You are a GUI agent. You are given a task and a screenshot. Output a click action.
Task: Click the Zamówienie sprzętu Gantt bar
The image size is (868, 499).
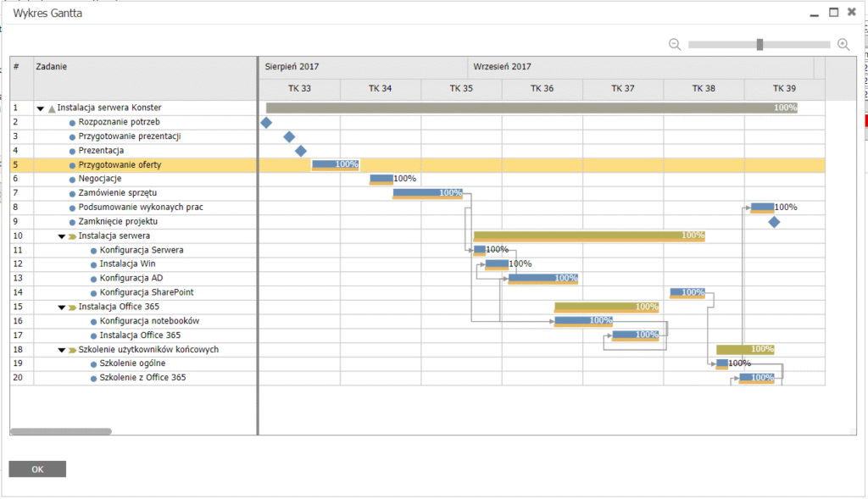[427, 193]
